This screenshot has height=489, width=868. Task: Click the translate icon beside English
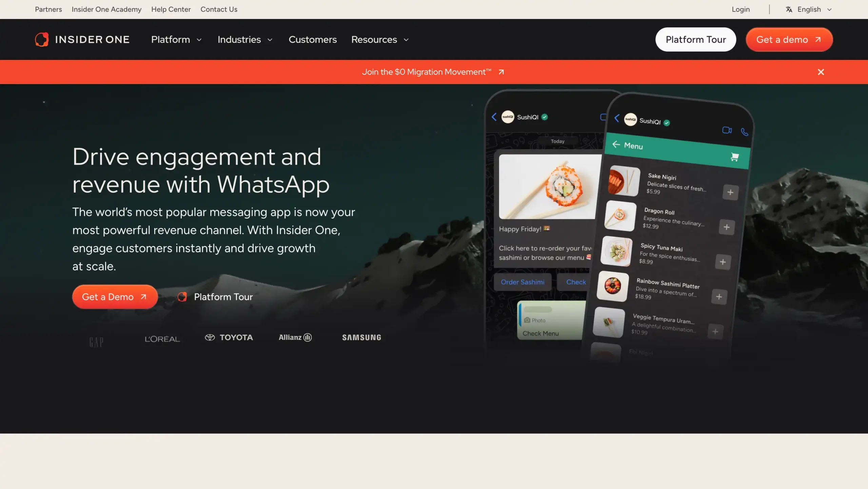pyautogui.click(x=789, y=9)
